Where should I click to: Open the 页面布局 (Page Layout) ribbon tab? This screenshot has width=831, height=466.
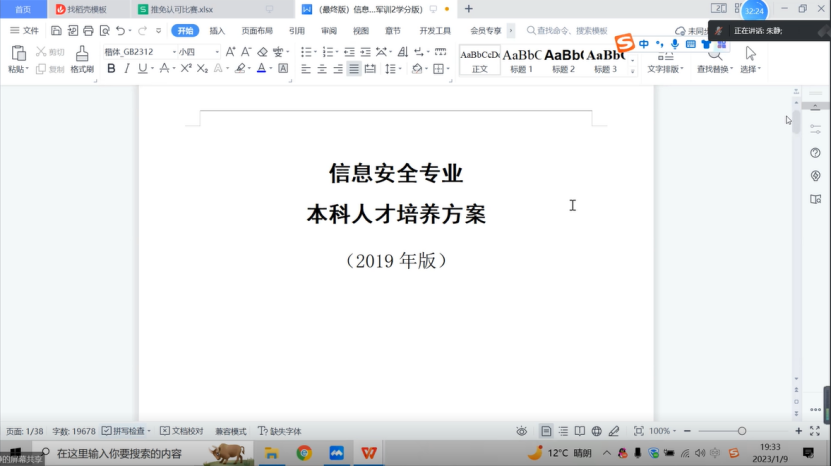click(257, 31)
